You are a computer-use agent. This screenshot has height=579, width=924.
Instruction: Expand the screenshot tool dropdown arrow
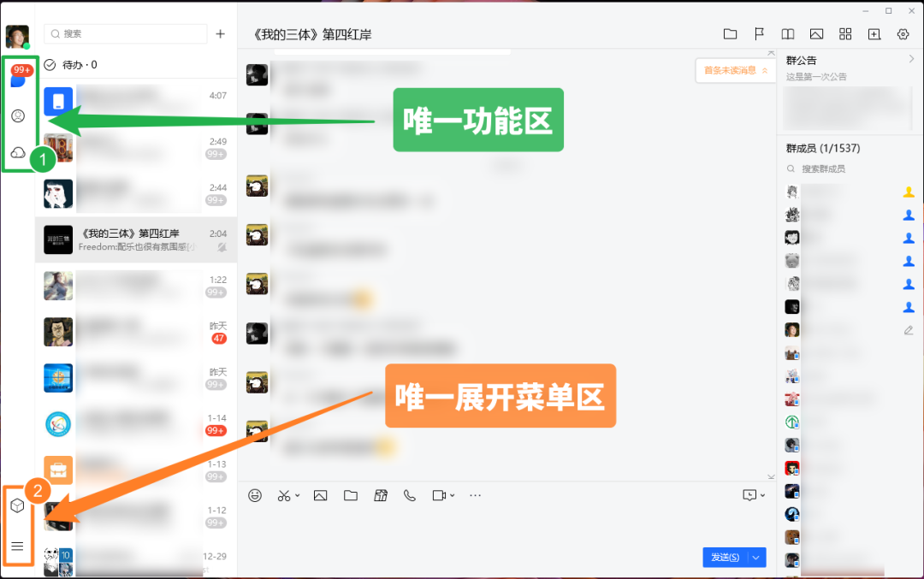pyautogui.click(x=297, y=495)
